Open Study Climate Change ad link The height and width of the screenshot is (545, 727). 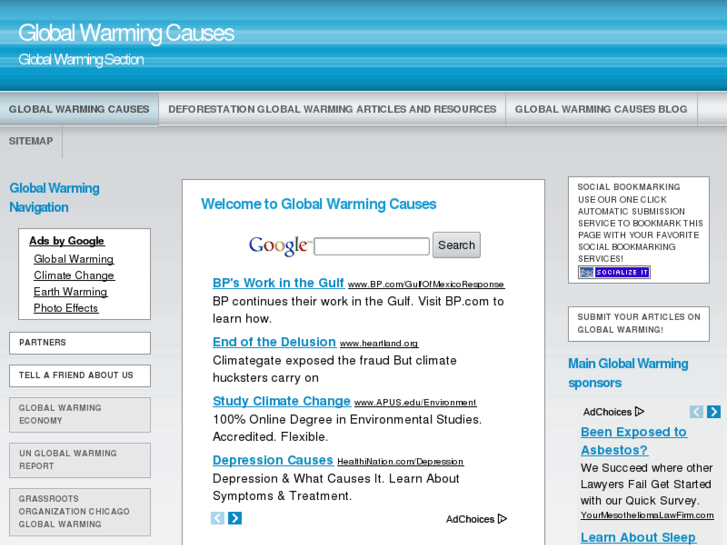coord(281,401)
